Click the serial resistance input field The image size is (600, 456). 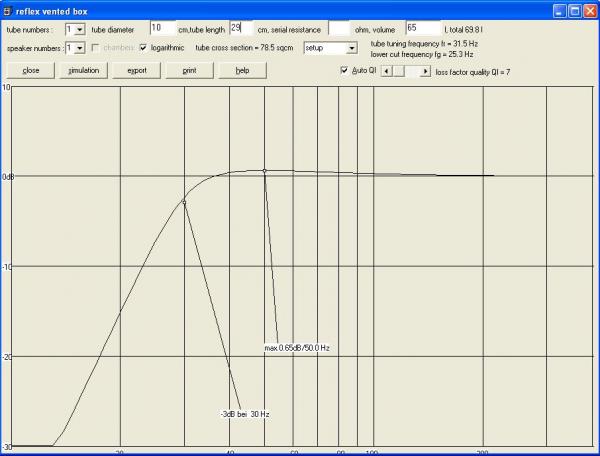(x=339, y=29)
